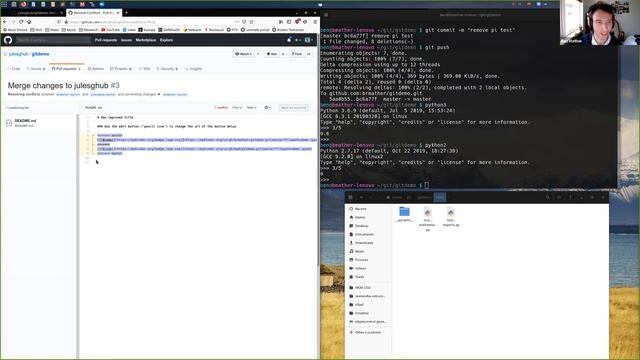Image resolution: width=640 pixels, height=360 pixels.
Task: Click file manager back arrow
Action: pyautogui.click(x=361, y=198)
